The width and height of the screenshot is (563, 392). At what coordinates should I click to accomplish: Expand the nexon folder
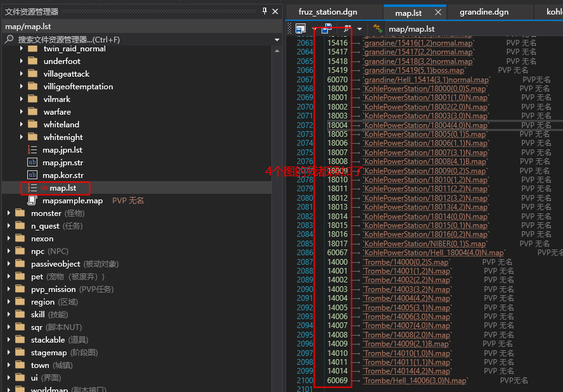coord(9,239)
